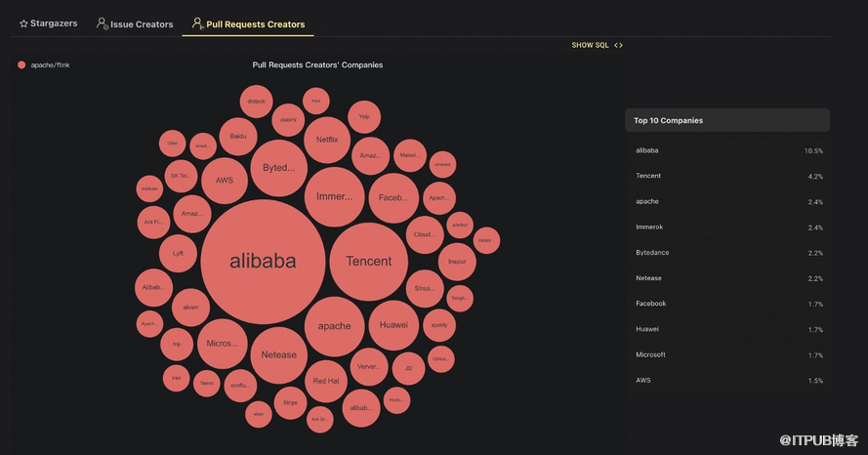Click Immerok row in Top 10 list
Viewport: 868px width, 455px height.
727,227
